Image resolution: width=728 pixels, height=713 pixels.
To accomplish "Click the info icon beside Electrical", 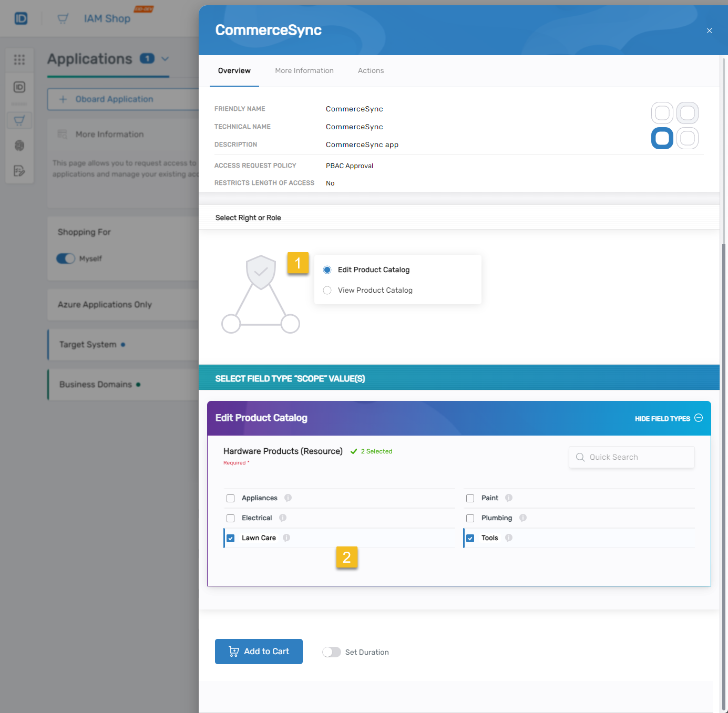I will (x=283, y=518).
